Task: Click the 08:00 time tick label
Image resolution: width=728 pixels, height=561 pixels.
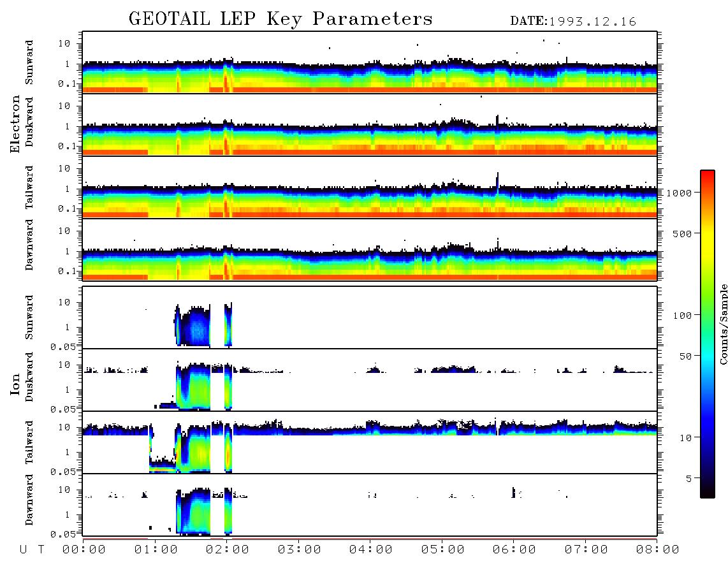Action: click(x=658, y=550)
